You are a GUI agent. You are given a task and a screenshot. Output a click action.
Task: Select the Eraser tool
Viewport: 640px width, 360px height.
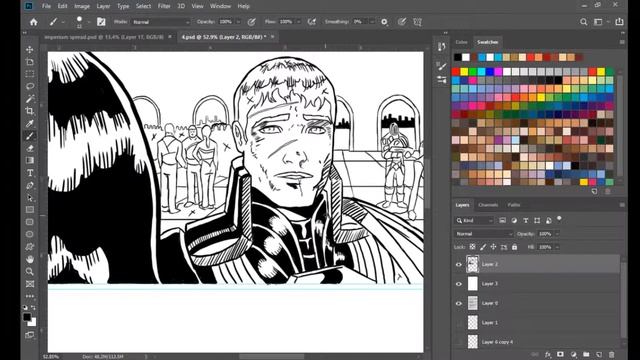pos(30,148)
